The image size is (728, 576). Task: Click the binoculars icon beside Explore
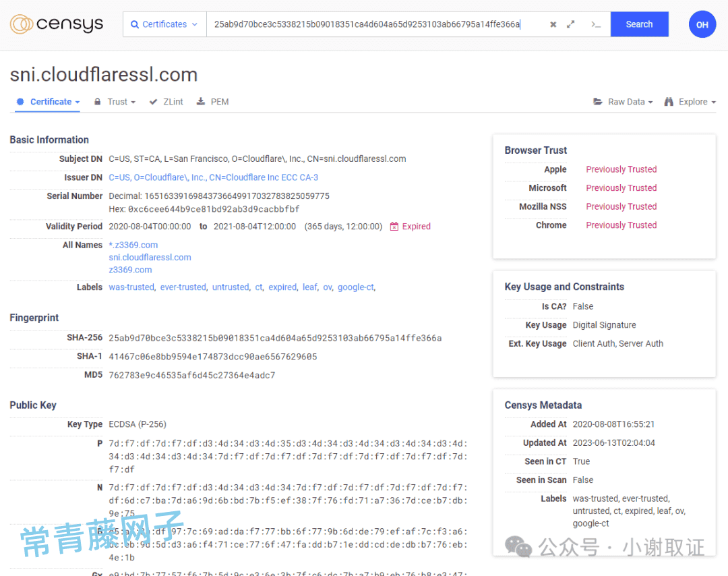click(x=669, y=101)
